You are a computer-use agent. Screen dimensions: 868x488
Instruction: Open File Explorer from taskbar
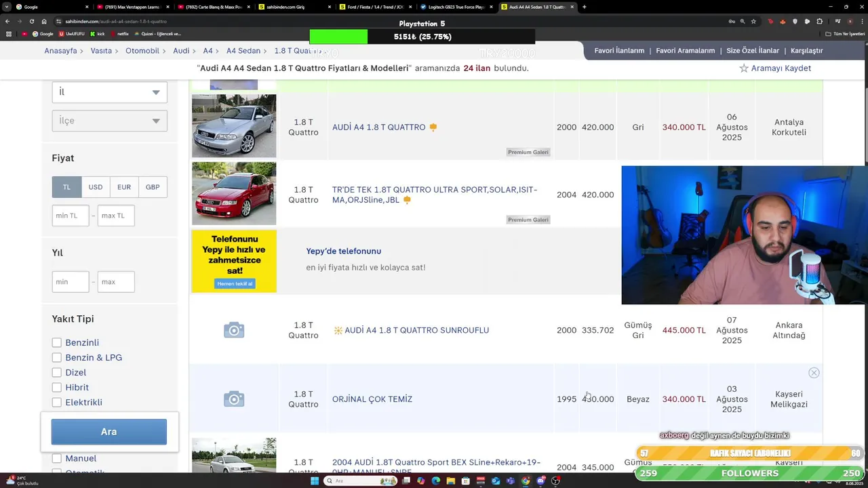point(451,481)
